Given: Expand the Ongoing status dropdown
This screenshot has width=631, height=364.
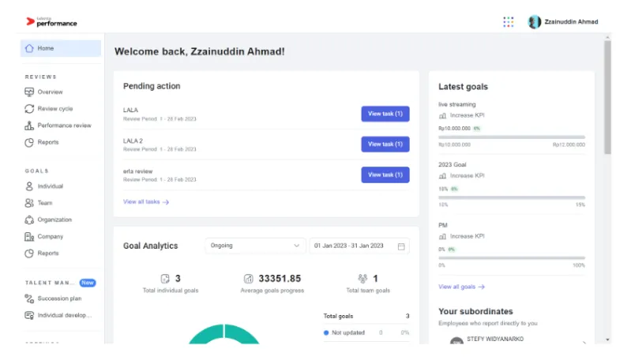Looking at the screenshot, I should [255, 246].
